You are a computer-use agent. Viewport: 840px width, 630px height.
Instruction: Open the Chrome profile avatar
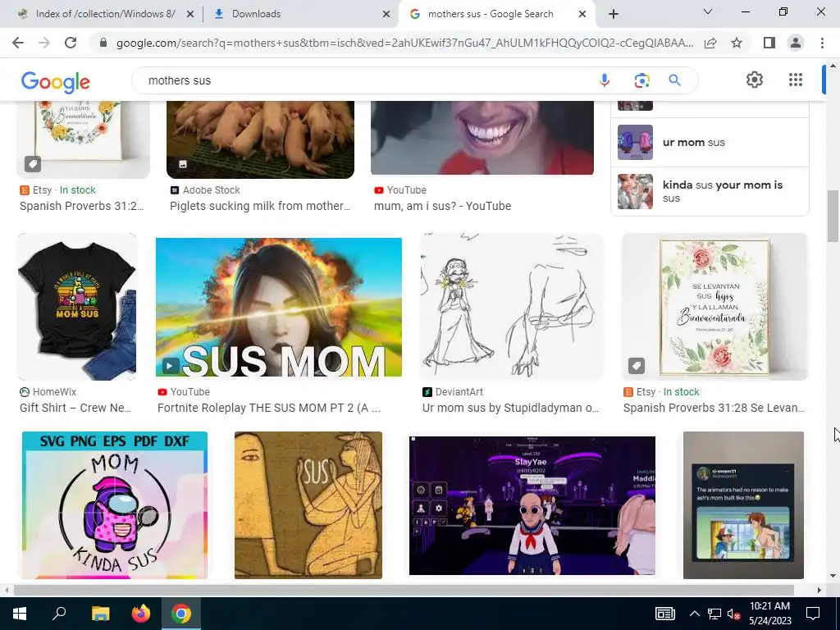tap(796, 43)
